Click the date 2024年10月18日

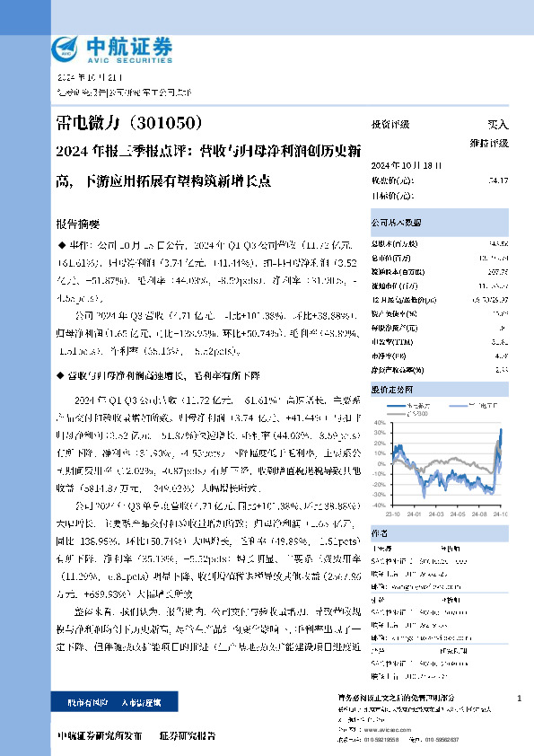point(407,165)
